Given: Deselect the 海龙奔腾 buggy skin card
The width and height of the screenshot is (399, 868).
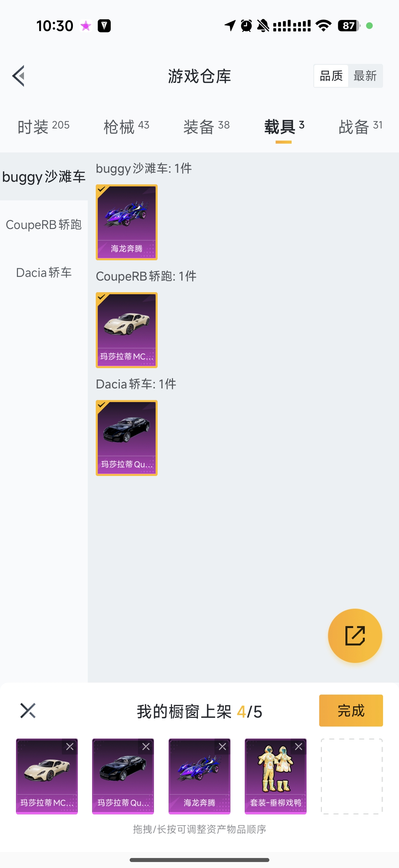Looking at the screenshot, I should point(127,222).
